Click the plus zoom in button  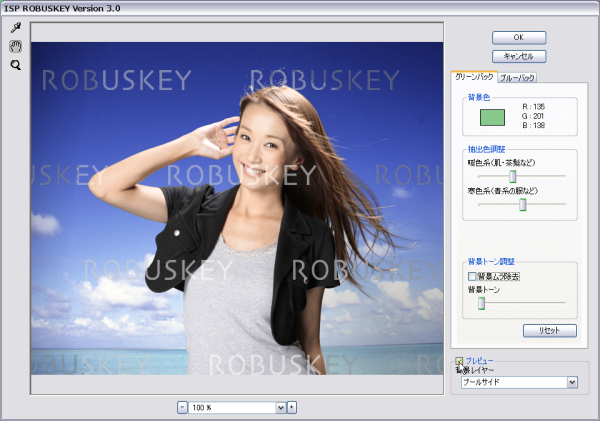(x=292, y=408)
